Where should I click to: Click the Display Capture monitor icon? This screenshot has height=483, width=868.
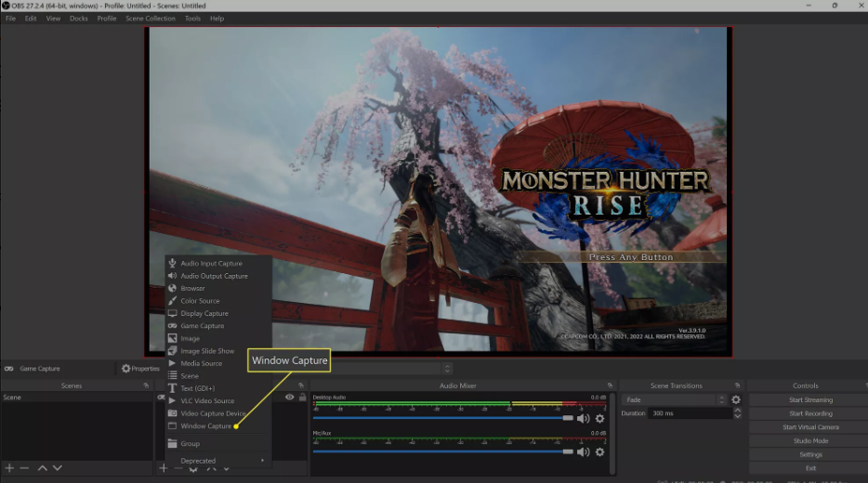click(x=172, y=313)
